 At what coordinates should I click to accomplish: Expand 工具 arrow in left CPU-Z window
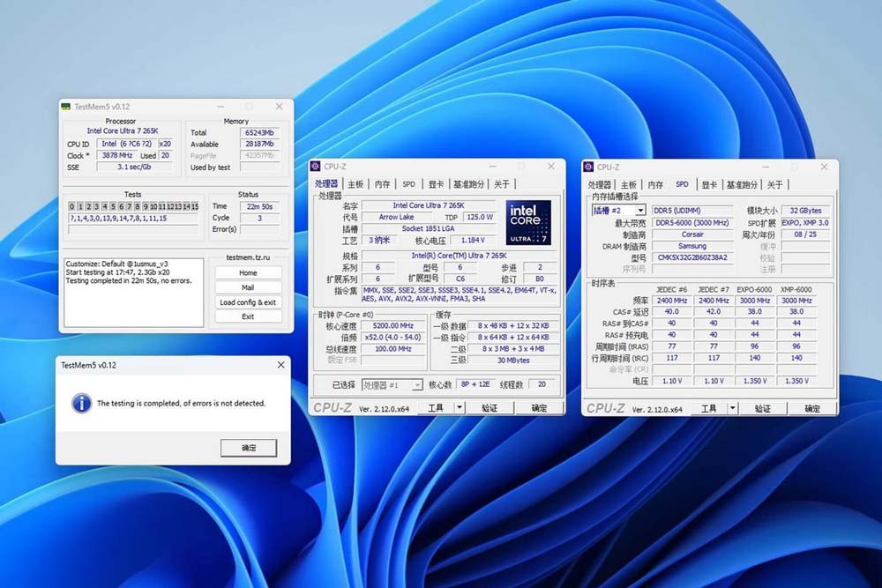[460, 407]
